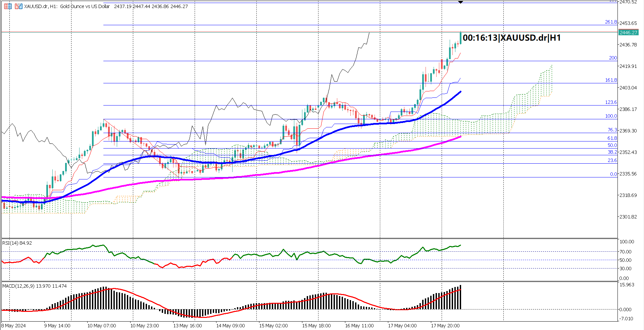Select the latest green candlestick
The height and width of the screenshot is (330, 644).
coord(460,37)
